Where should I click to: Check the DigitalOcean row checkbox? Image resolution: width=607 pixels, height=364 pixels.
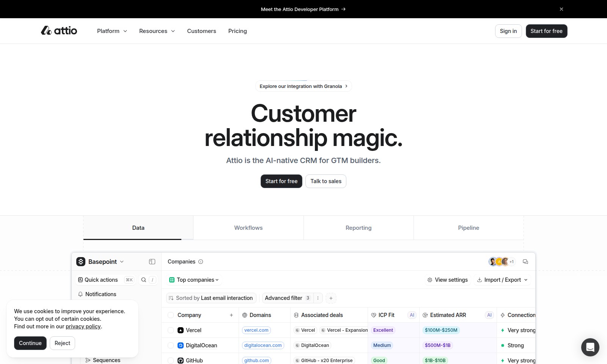(x=171, y=345)
